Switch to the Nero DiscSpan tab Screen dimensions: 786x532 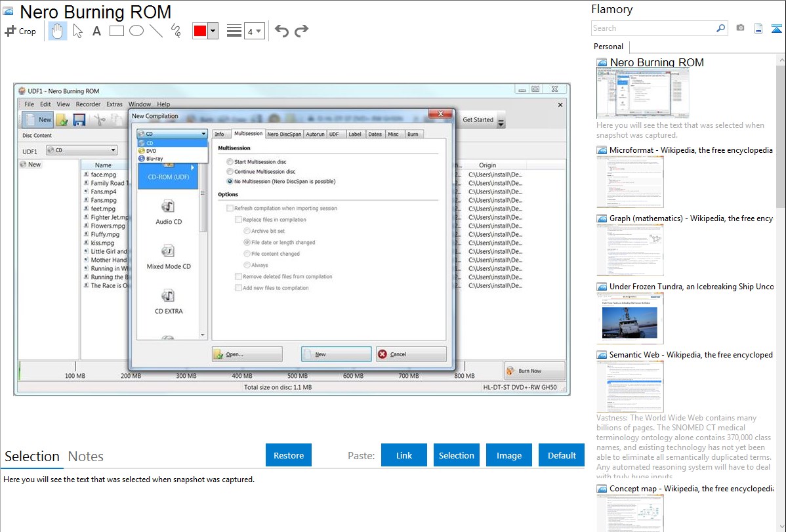pos(284,134)
